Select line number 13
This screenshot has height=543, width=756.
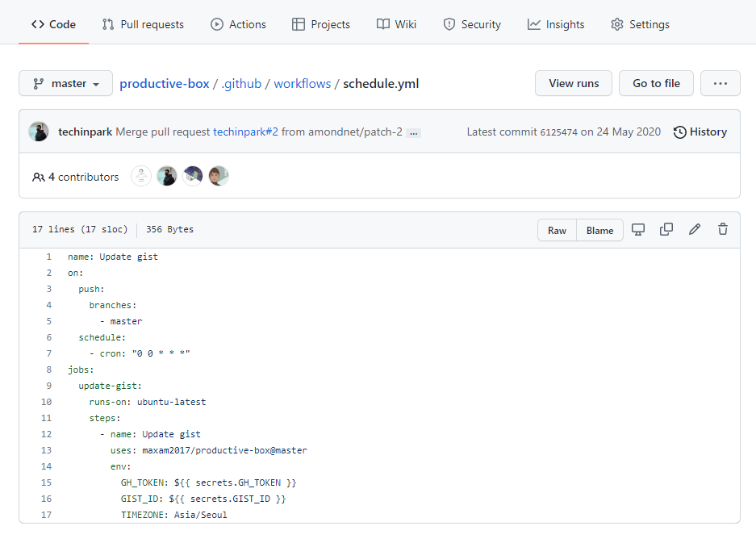[x=46, y=450]
